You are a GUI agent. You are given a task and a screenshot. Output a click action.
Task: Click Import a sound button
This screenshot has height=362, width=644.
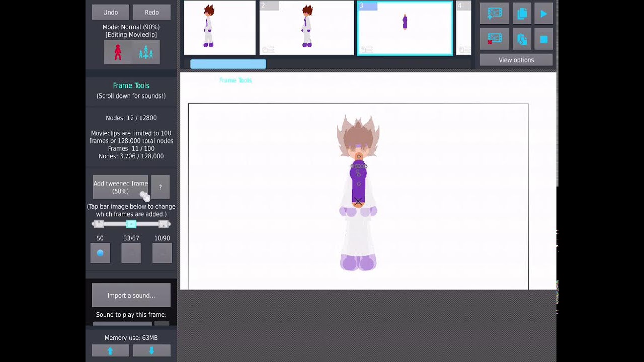131,295
